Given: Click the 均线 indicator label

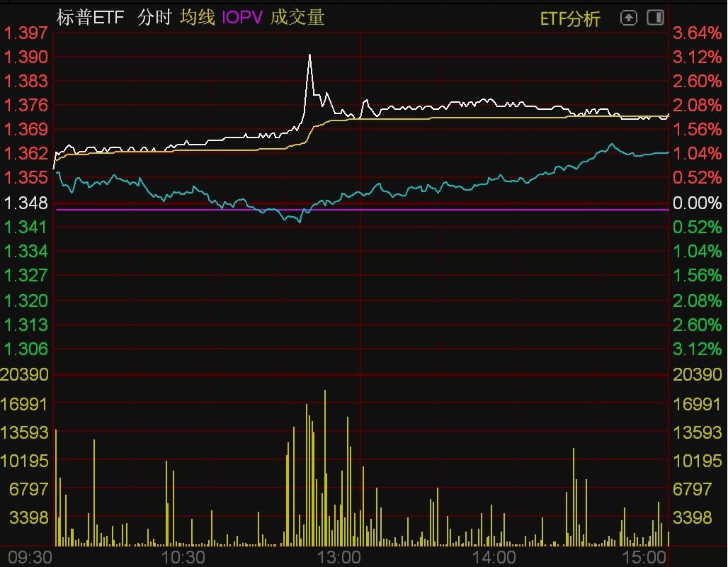Looking at the screenshot, I should pyautogui.click(x=198, y=18).
